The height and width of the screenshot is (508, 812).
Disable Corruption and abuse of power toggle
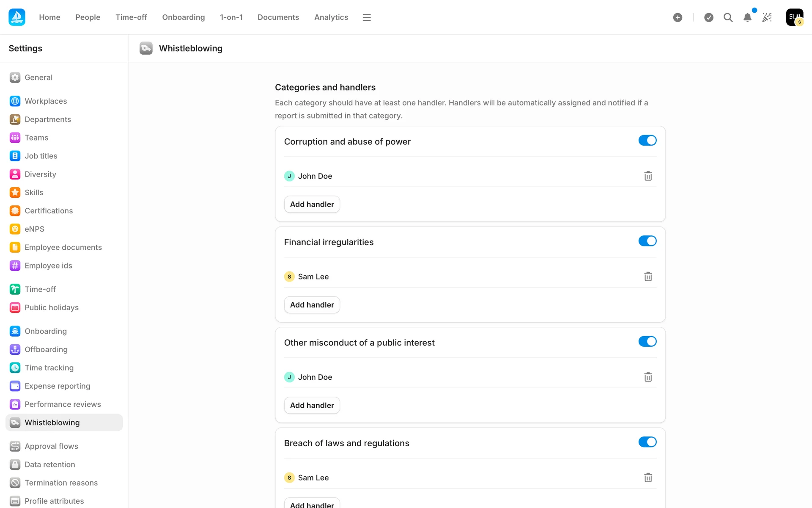647,141
